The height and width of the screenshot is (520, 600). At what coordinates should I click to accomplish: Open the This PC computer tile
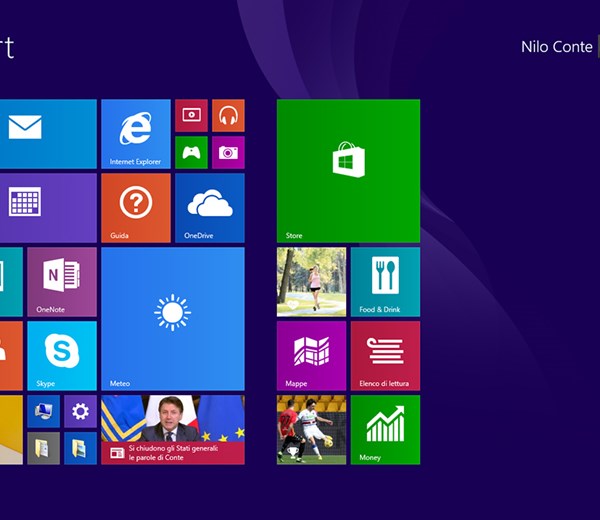(x=44, y=411)
